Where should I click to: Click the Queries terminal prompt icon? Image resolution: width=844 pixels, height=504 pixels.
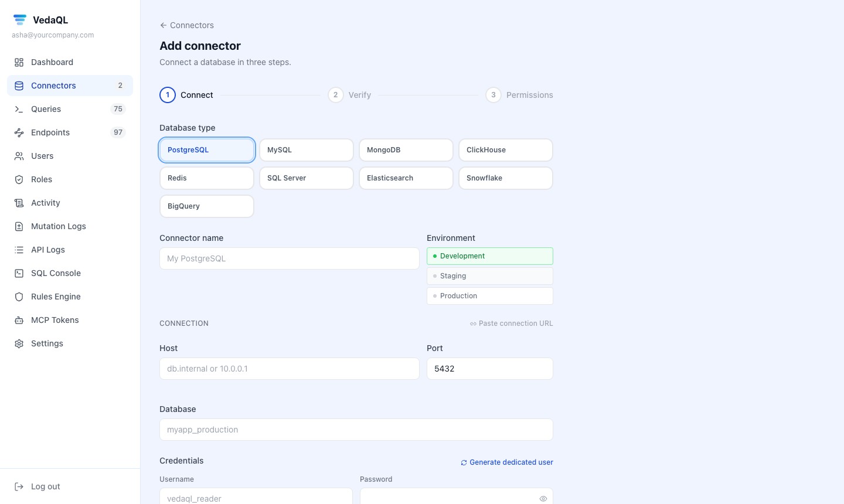19,109
